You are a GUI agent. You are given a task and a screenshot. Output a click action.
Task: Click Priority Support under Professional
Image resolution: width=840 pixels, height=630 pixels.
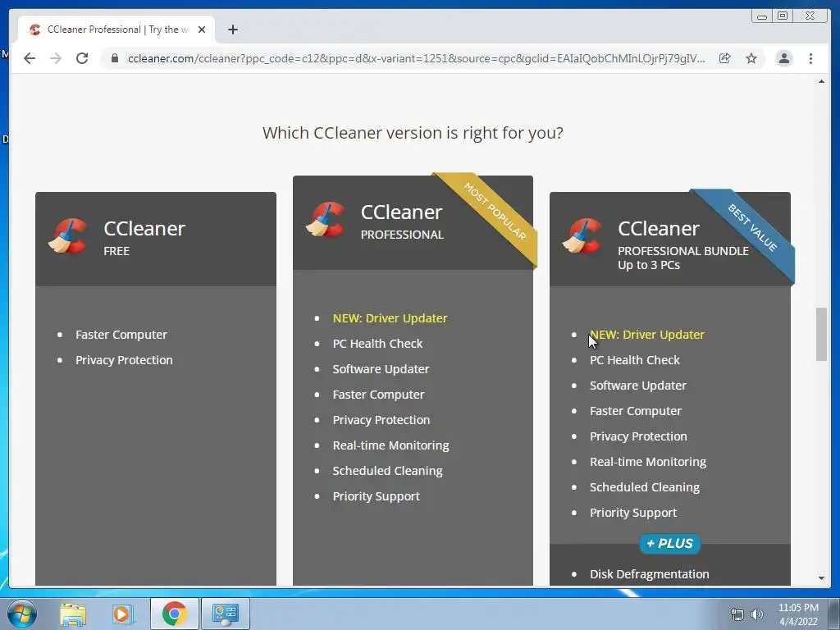376,496
